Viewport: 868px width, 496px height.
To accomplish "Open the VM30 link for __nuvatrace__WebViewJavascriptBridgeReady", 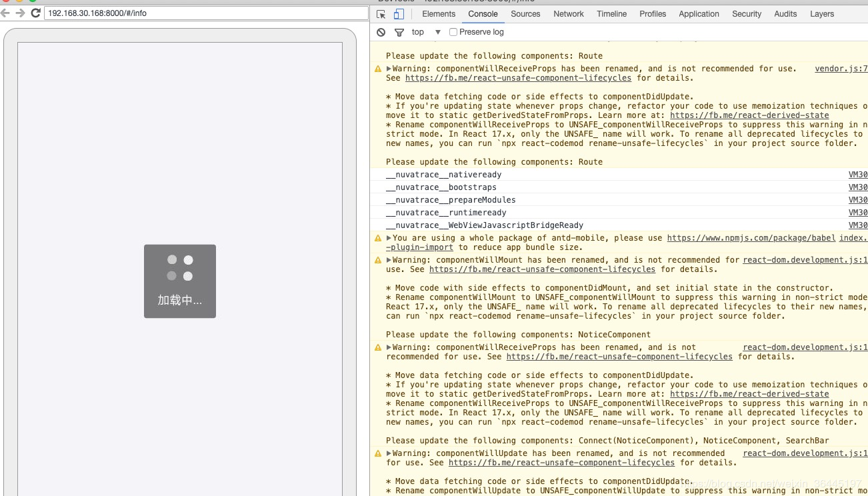I will (x=858, y=225).
